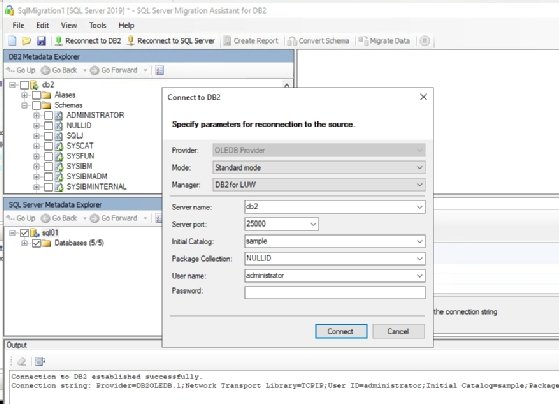Click the Open Project folder icon
The image size is (559, 404).
[26, 41]
